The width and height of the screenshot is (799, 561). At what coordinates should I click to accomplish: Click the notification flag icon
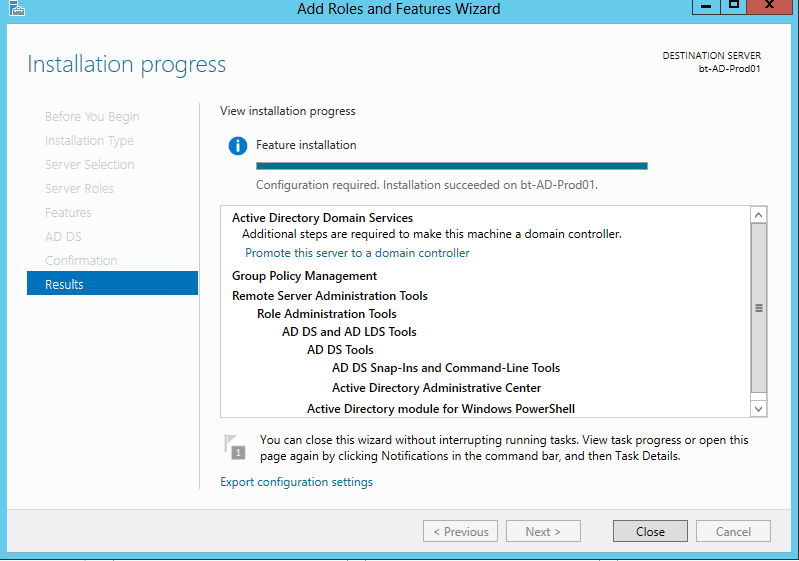click(x=234, y=447)
